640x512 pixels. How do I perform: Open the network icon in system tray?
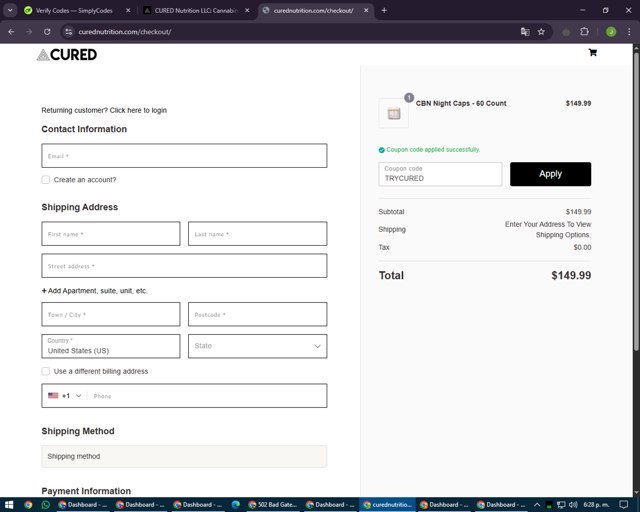[x=561, y=505]
